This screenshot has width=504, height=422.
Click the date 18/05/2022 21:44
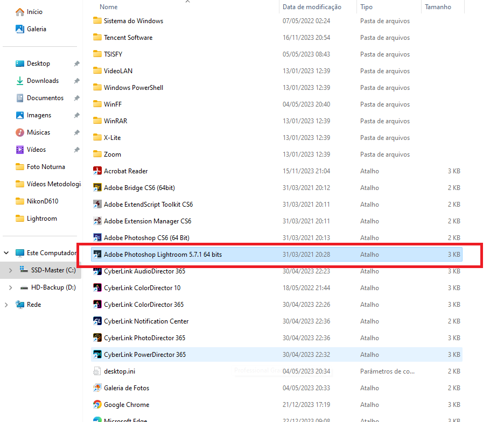306,288
